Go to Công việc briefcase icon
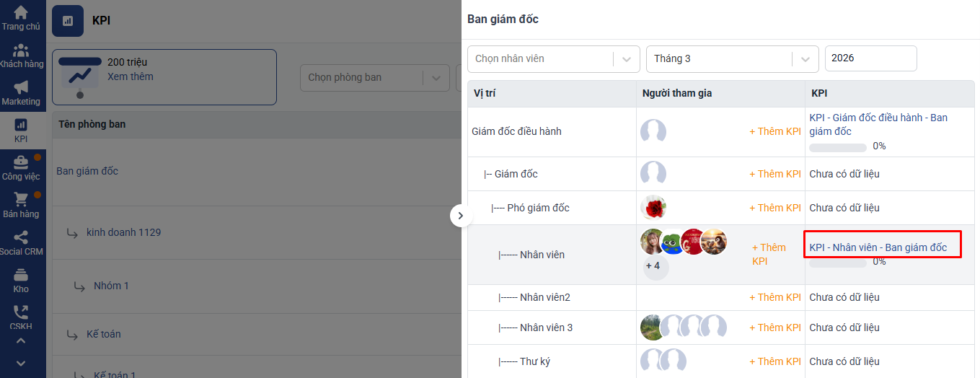 pos(21,163)
